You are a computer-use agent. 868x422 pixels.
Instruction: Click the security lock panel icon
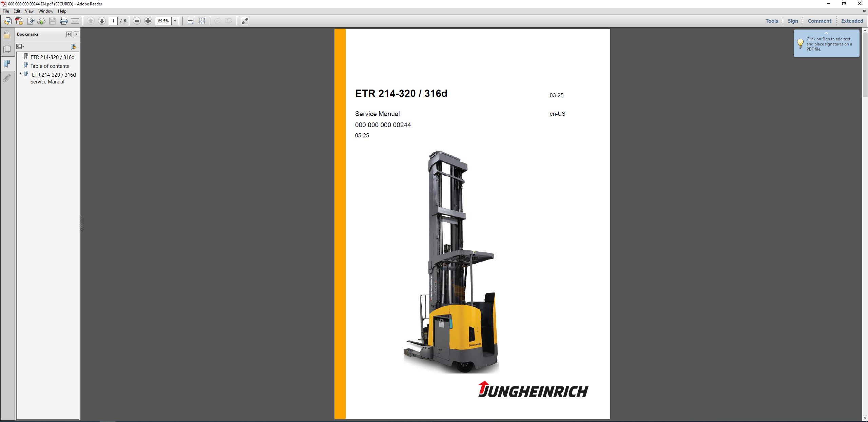click(x=7, y=35)
